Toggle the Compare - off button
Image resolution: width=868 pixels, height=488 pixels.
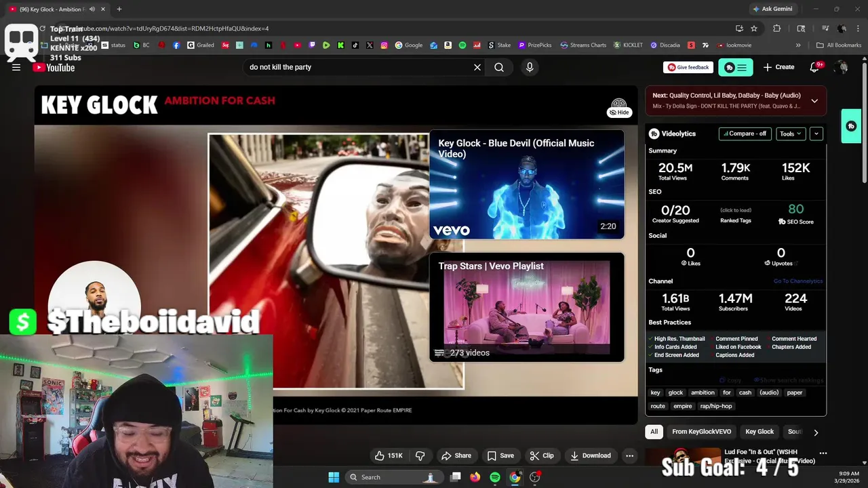tap(745, 134)
